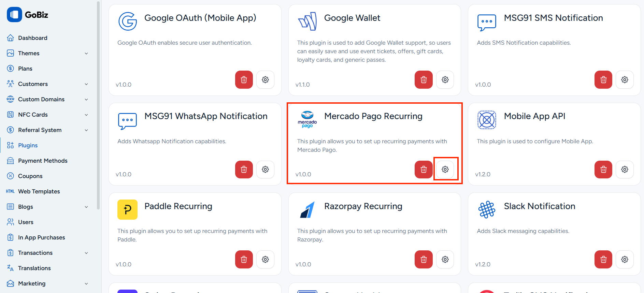The height and width of the screenshot is (293, 644).
Task: Delete the Paddle Recurring plugin
Action: coord(244,260)
